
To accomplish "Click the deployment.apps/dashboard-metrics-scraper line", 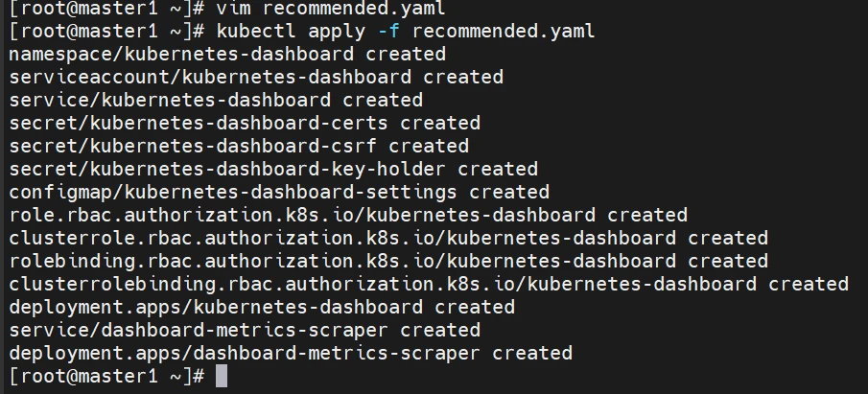I will click(291, 353).
